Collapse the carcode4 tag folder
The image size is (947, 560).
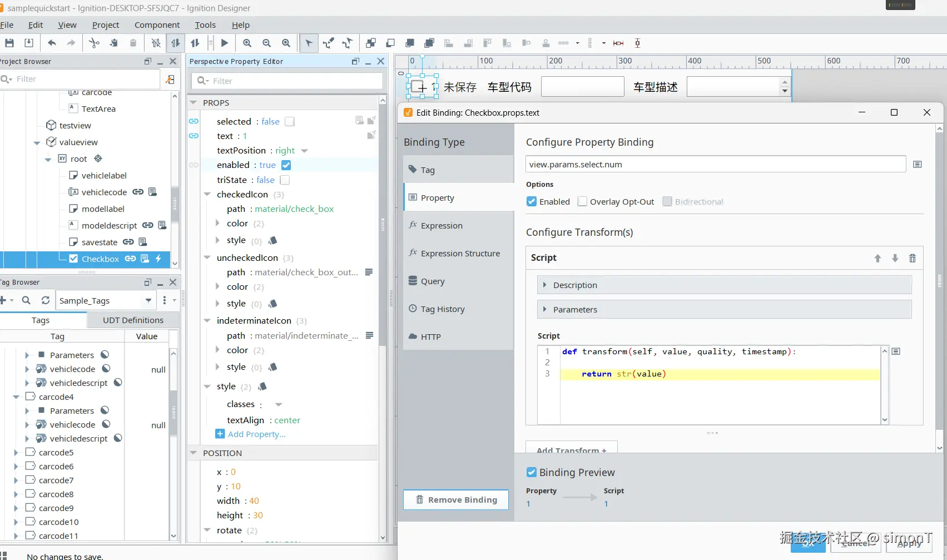[16, 397]
